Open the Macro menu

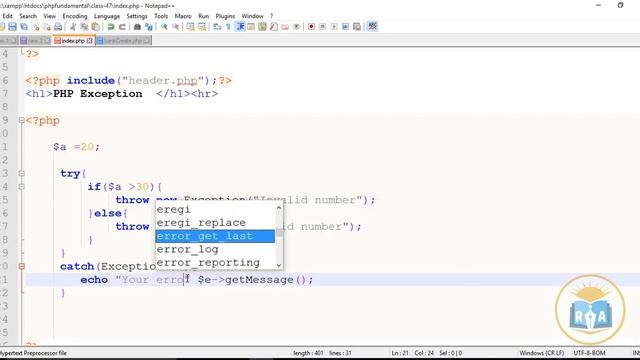183,16
